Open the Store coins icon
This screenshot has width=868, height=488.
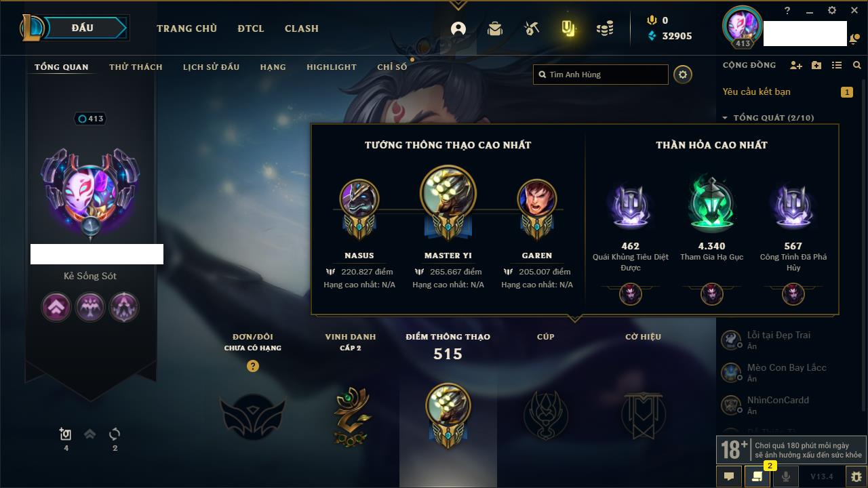point(605,28)
